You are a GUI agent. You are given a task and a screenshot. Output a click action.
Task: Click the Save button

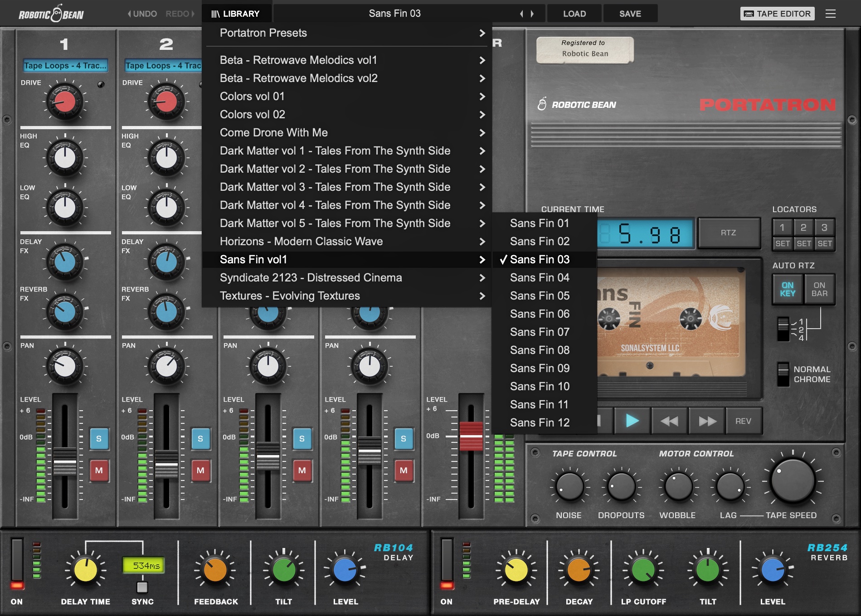click(x=630, y=14)
